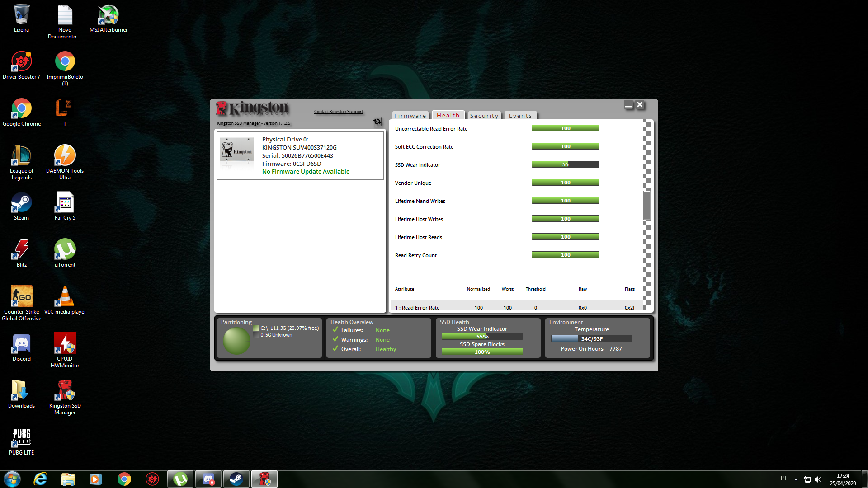Launch PUBG LITE desktop icon
The width and height of the screenshot is (868, 488).
pyautogui.click(x=21, y=441)
